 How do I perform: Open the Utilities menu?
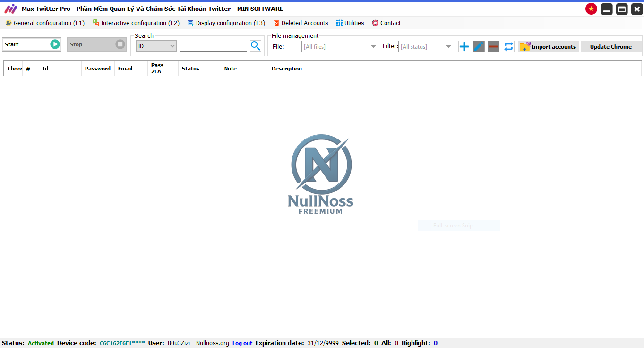[350, 23]
